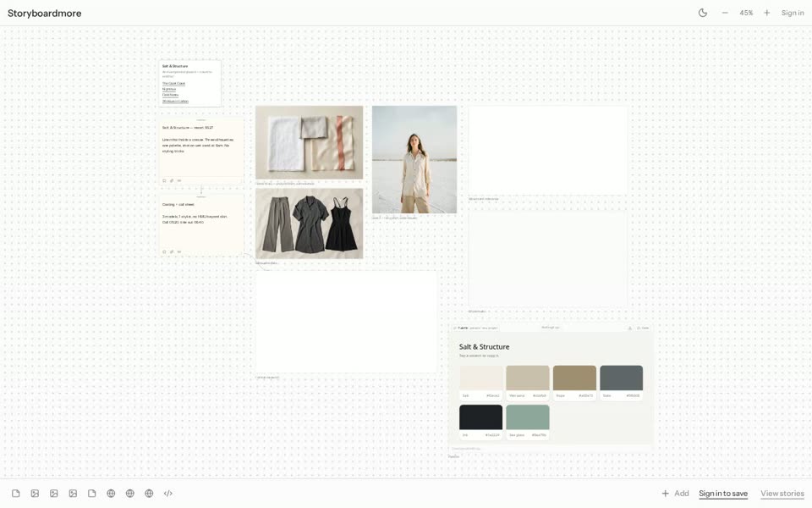Viewport: 812px width, 508px height.
Task: Click the link icon on the resort note
Action: 172,181
